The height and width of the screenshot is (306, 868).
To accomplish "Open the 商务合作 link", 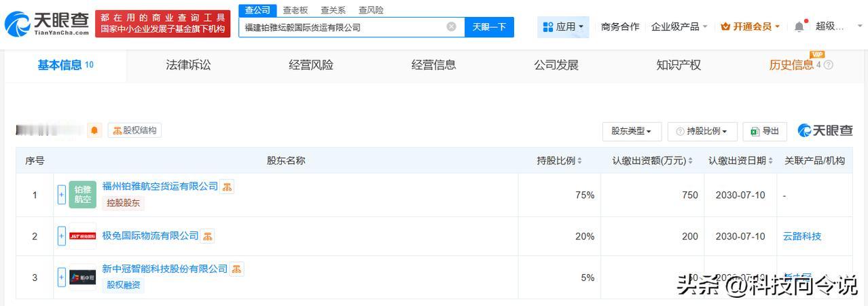I will 620,26.
